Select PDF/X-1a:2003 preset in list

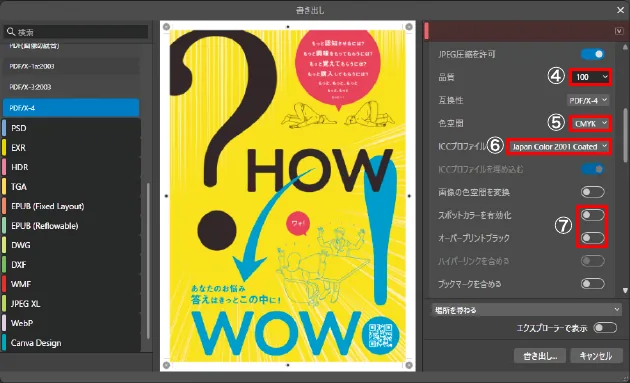point(71,66)
